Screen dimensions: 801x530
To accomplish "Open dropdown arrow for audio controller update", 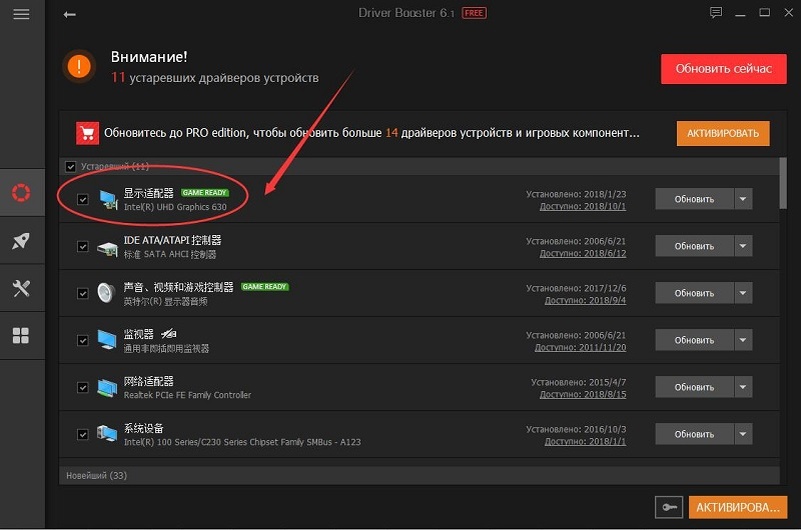I will (x=743, y=293).
